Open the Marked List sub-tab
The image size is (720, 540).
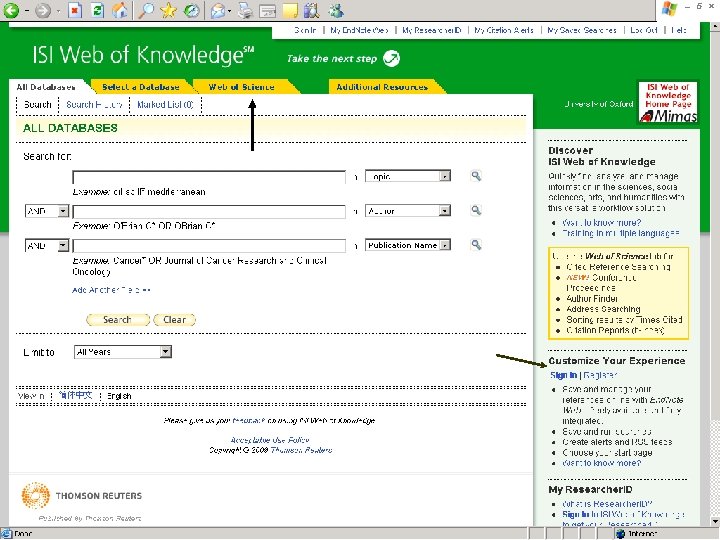point(165,105)
